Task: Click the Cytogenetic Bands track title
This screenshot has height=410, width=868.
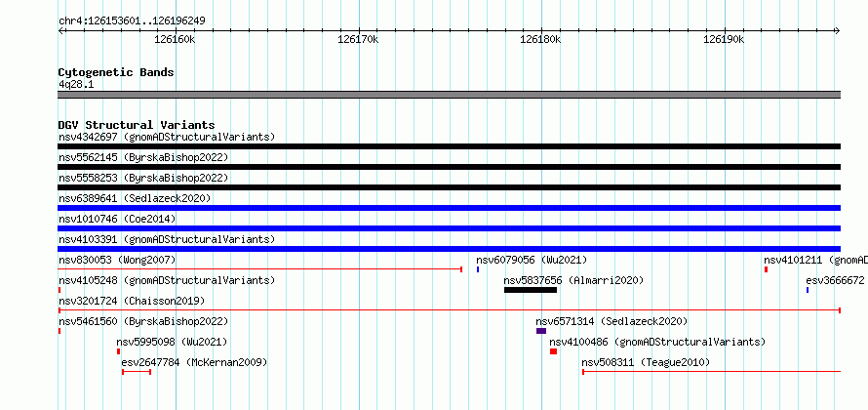Action: pyautogui.click(x=116, y=72)
